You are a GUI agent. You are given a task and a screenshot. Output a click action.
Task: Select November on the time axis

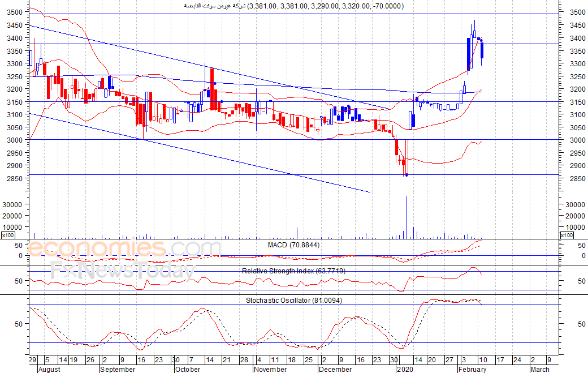click(270, 369)
